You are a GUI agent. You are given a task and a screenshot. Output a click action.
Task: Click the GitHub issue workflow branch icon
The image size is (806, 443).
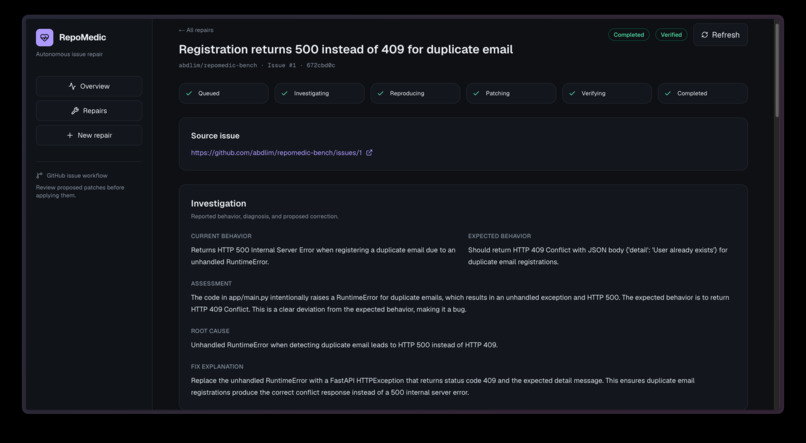point(39,176)
